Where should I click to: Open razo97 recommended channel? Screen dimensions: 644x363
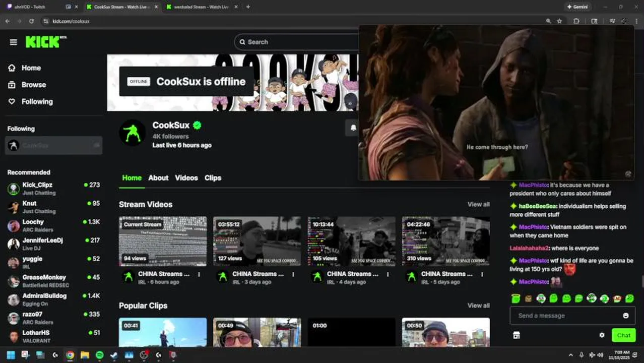54,318
